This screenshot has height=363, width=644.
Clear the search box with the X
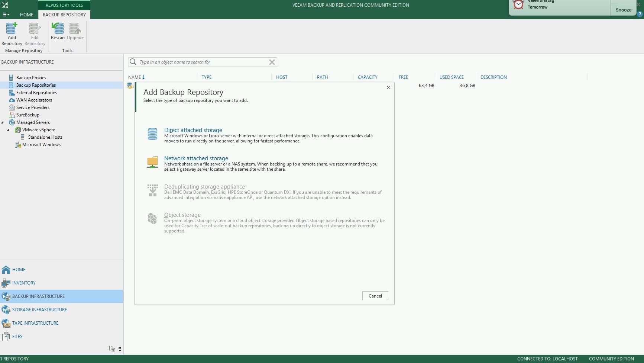pos(272,62)
